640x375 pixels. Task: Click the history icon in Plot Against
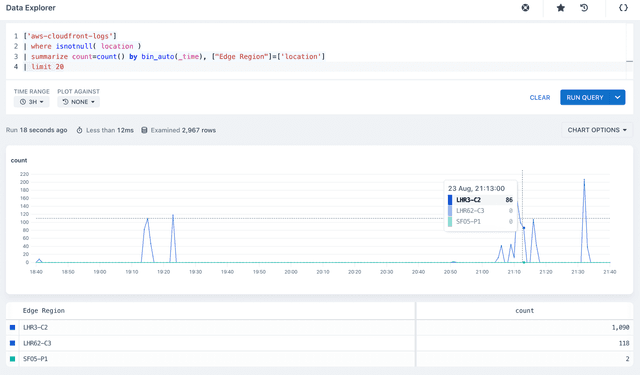[65, 102]
